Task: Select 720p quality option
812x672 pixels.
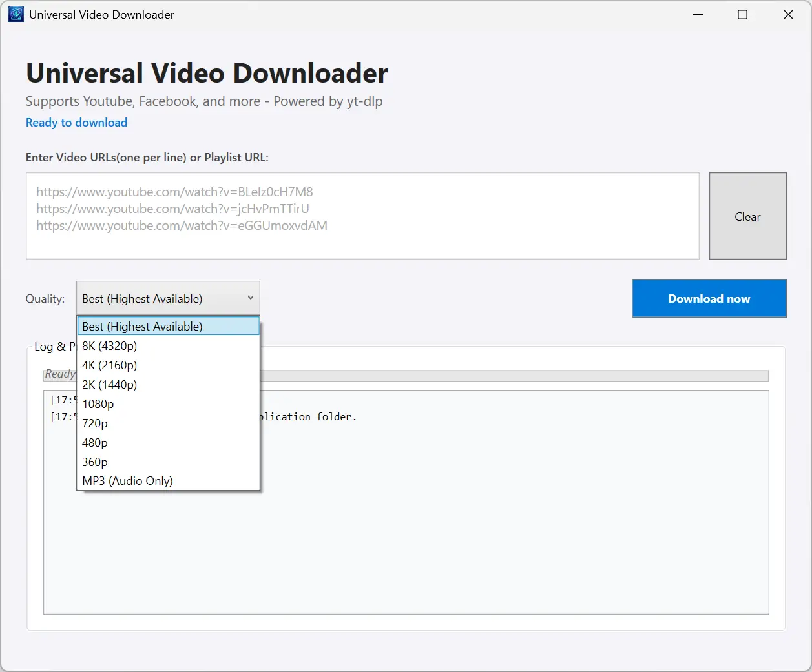Action: point(168,423)
